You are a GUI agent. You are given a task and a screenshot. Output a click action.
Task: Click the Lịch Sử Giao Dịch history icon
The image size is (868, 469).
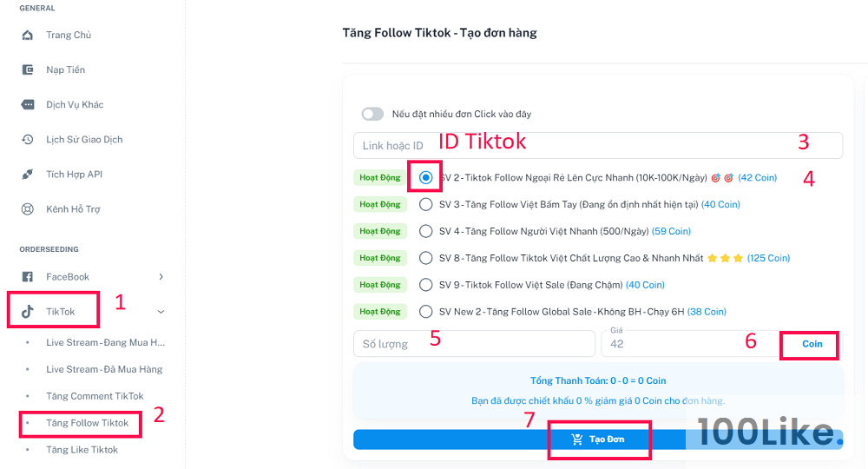pos(27,140)
